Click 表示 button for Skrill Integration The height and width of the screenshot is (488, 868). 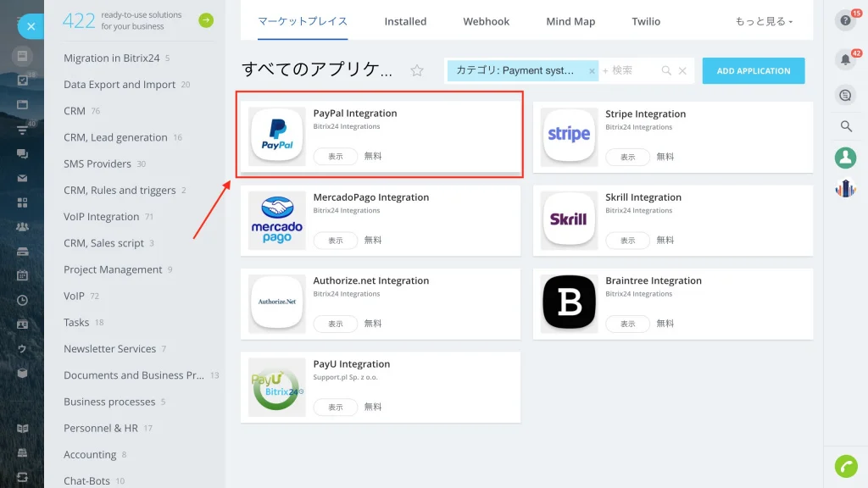click(x=627, y=241)
